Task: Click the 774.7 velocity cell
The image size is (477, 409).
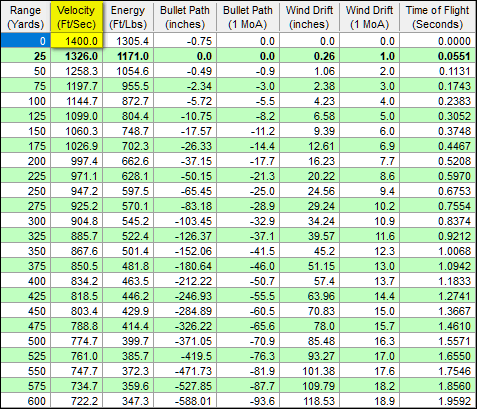Action: coord(76,341)
